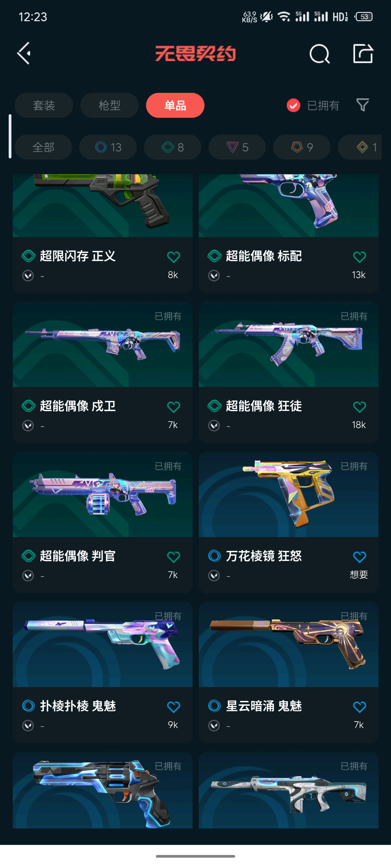Tap the back arrow icon

tap(24, 54)
